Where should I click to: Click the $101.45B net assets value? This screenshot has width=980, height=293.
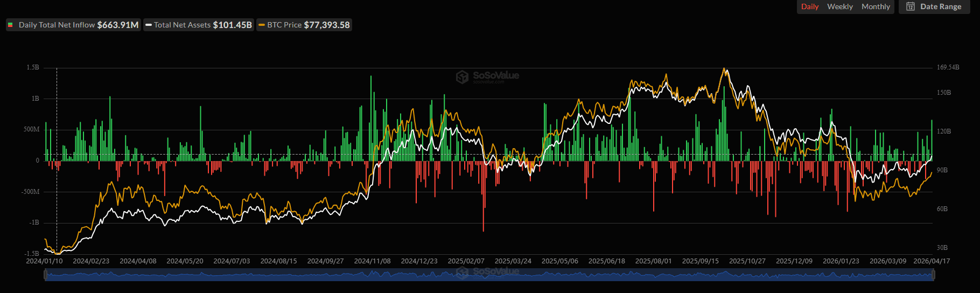[233, 25]
